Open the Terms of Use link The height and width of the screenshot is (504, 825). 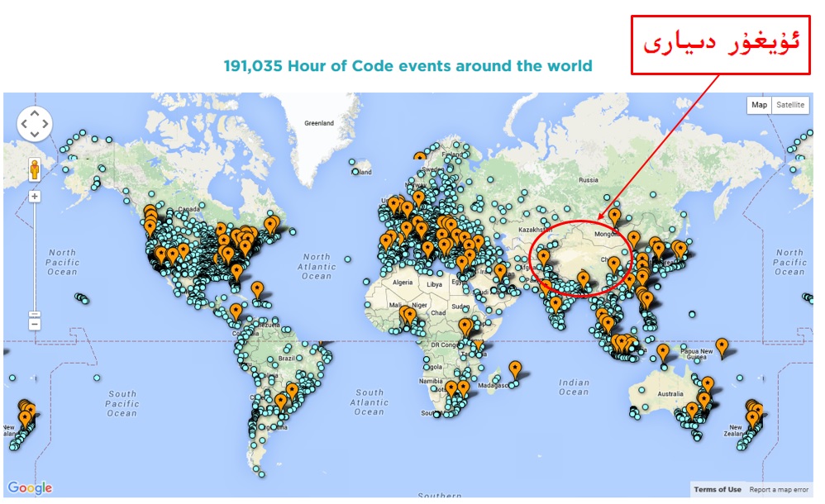click(x=718, y=489)
